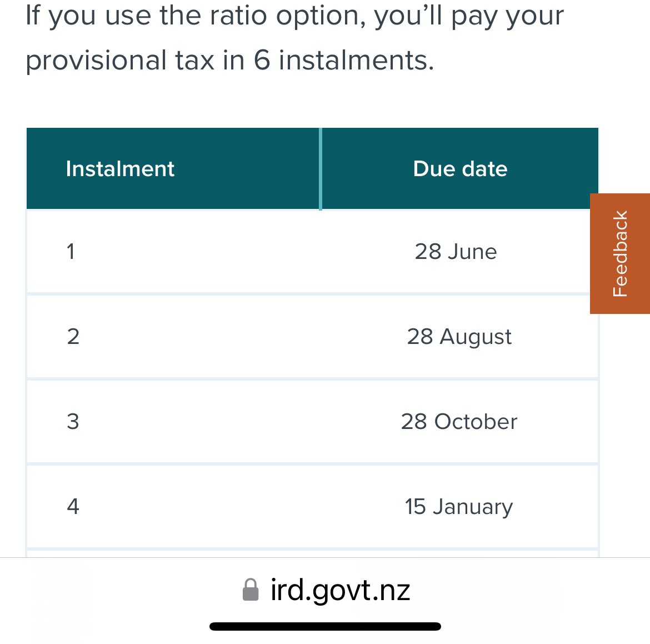
Task: Click the Instalment column header
Action: [120, 169]
